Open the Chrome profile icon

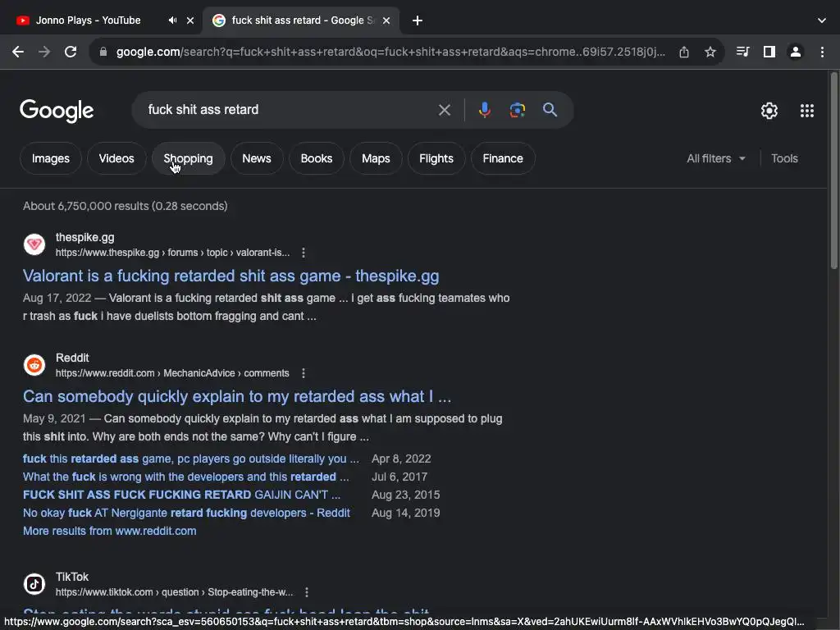[x=796, y=52]
